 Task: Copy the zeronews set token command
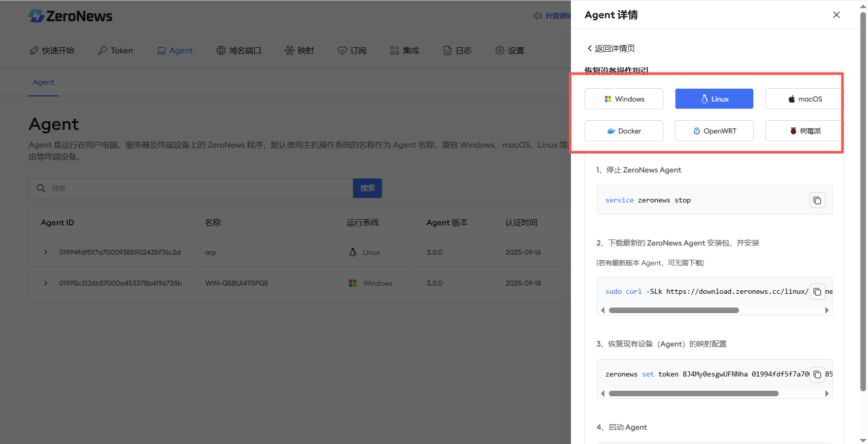click(x=817, y=374)
